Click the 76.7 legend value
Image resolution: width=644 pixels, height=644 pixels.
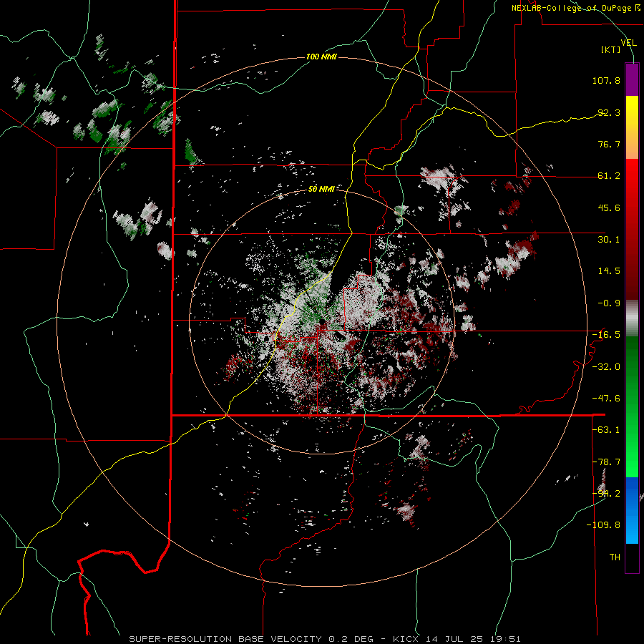click(609, 144)
